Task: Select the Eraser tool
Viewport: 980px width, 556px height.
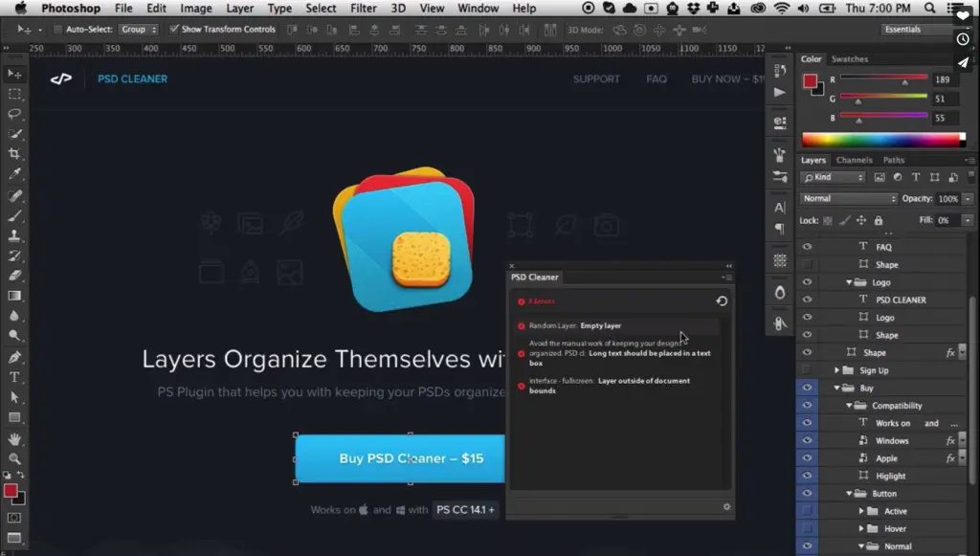Action: [14, 276]
